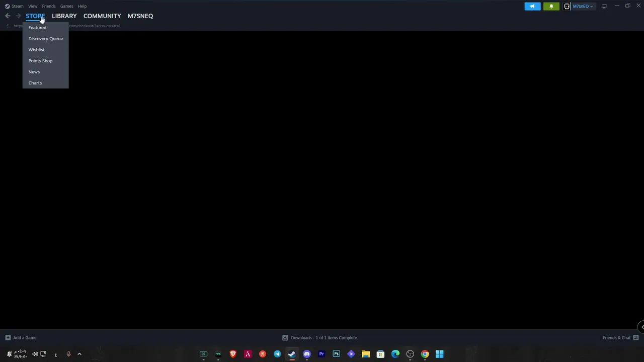This screenshot has width=644, height=362.
Task: Open News from the Store dropdown
Action: [x=45, y=72]
